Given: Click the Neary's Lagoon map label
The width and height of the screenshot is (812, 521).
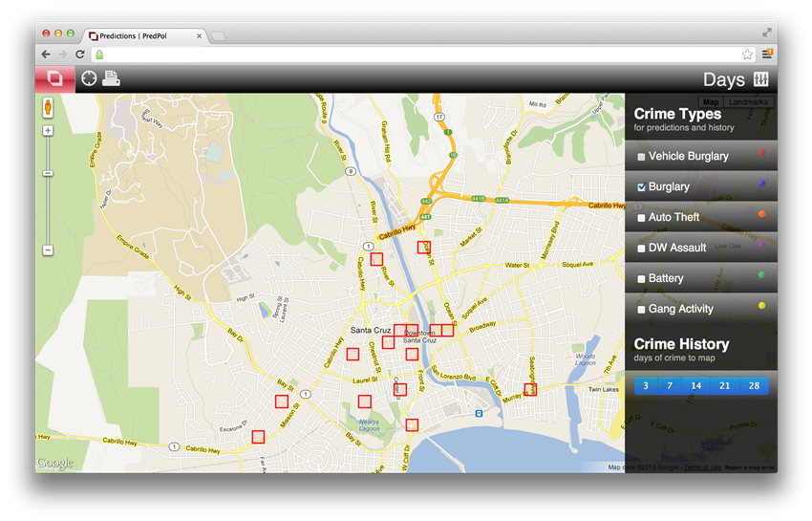Looking at the screenshot, I should pyautogui.click(x=370, y=425).
